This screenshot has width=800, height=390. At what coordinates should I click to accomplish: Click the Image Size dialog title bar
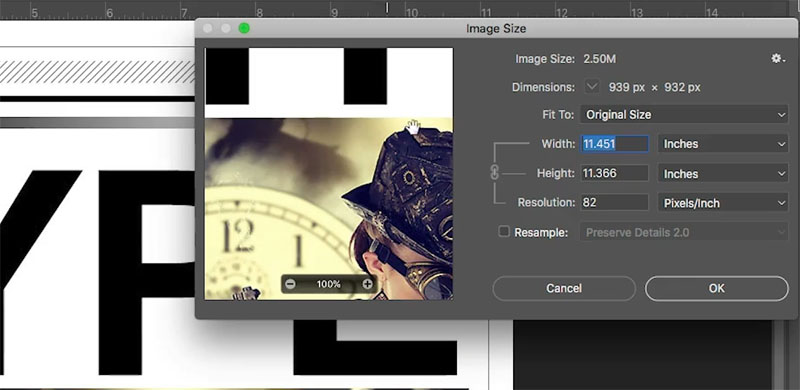(496, 29)
